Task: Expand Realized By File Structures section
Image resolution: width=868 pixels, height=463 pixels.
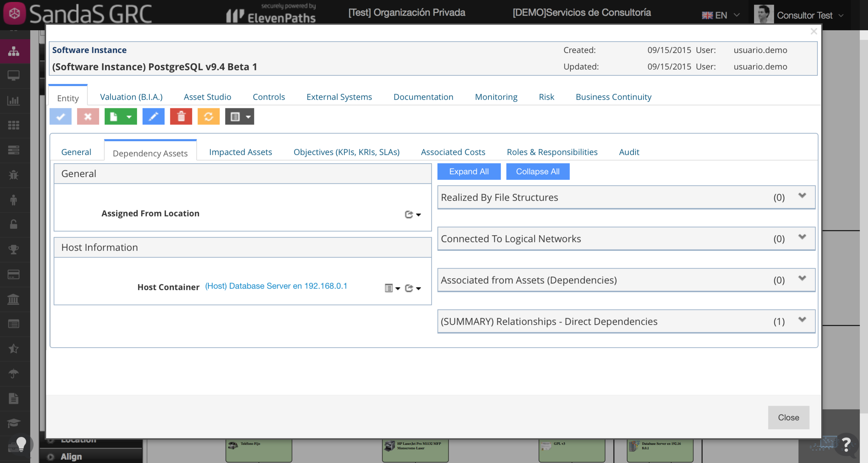Action: (x=802, y=196)
